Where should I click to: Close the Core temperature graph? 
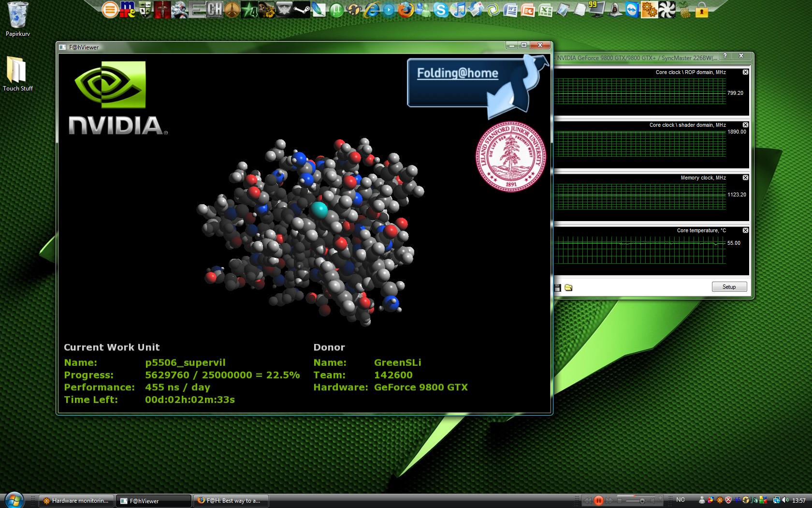[745, 230]
